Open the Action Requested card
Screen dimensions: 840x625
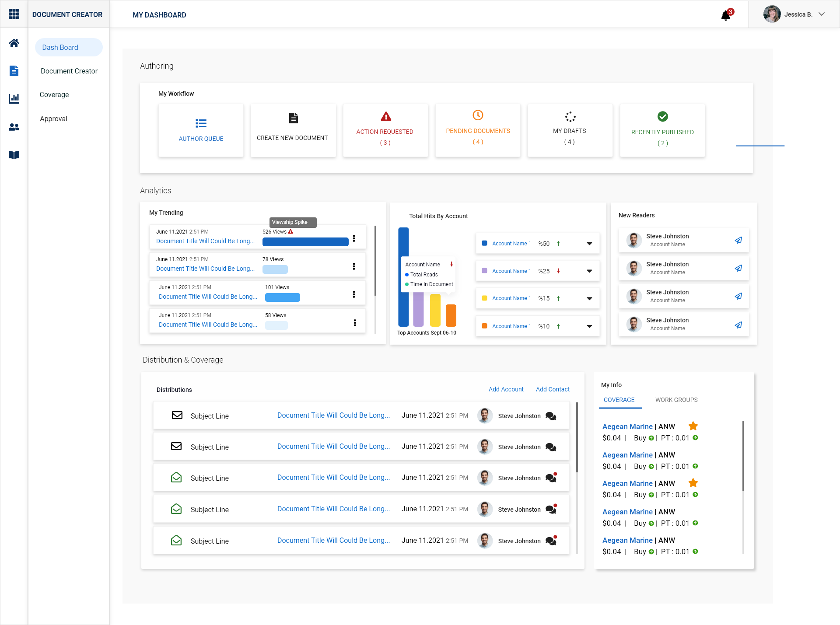point(385,130)
